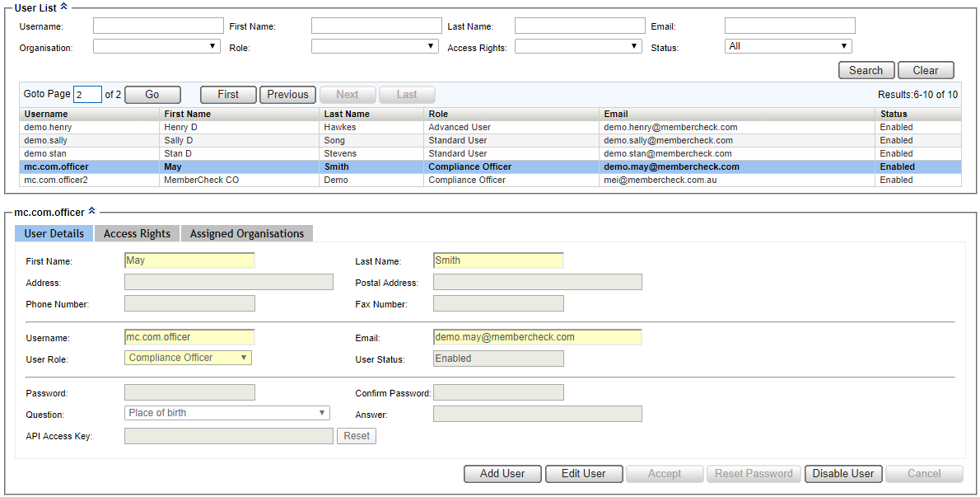Collapse the mc.com.officer panel chevron
Screen dimensions: 980x497
coord(92,211)
